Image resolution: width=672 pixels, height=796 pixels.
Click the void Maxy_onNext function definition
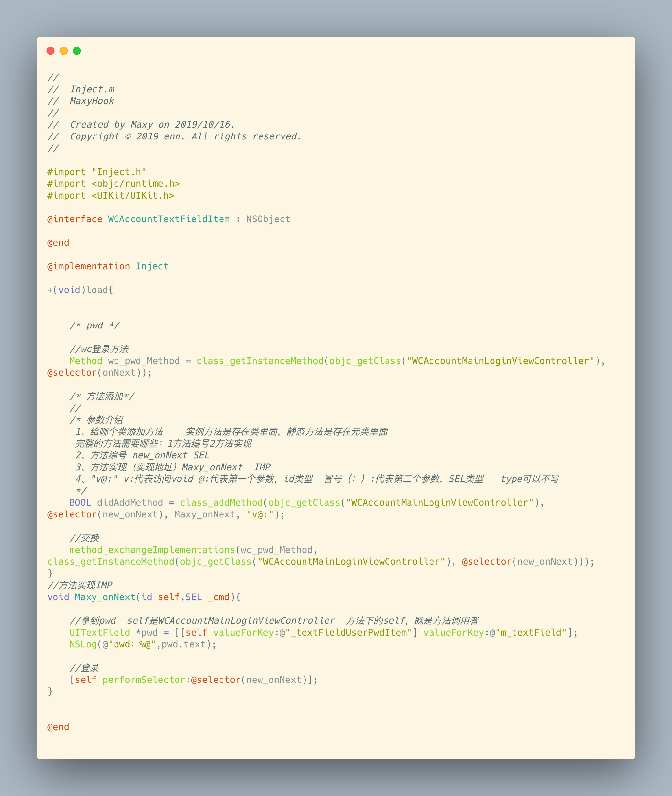pos(105,597)
